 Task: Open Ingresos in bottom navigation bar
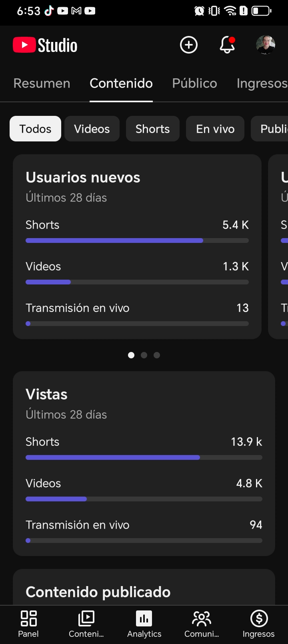click(259, 624)
